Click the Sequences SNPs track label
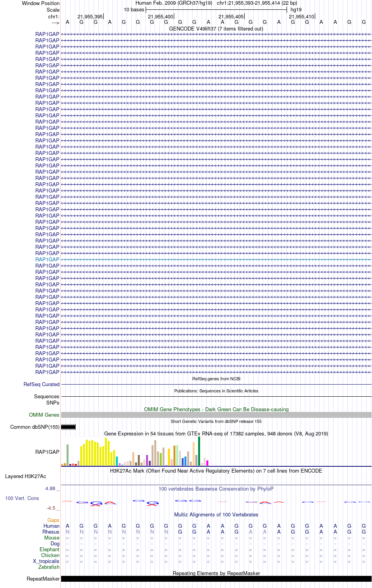This screenshot has width=372, height=588. (x=47, y=399)
